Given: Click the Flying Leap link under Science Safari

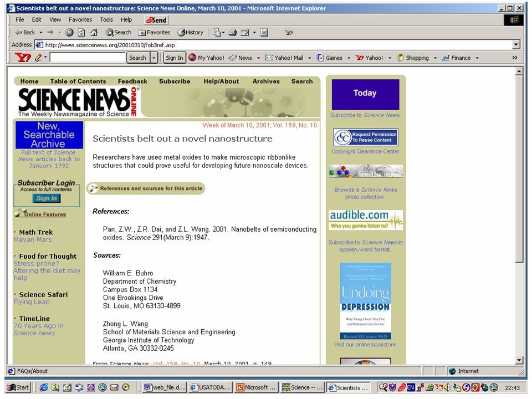Looking at the screenshot, I should pos(32,302).
